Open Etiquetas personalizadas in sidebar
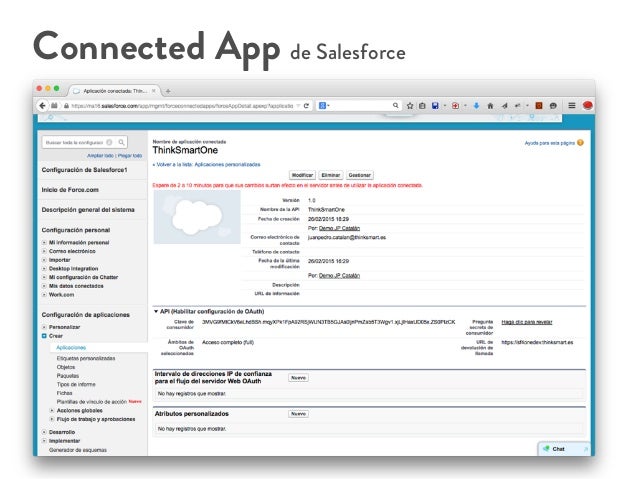638x479 pixels. 85,357
